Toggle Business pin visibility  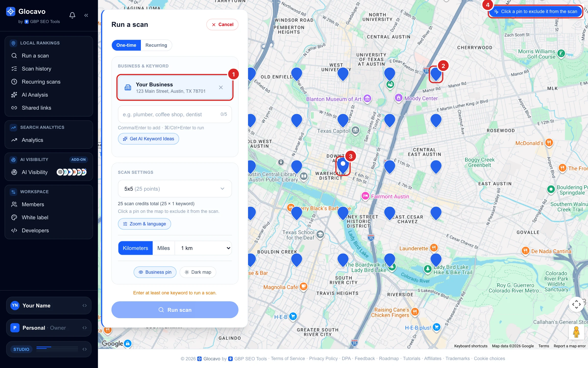coord(155,272)
